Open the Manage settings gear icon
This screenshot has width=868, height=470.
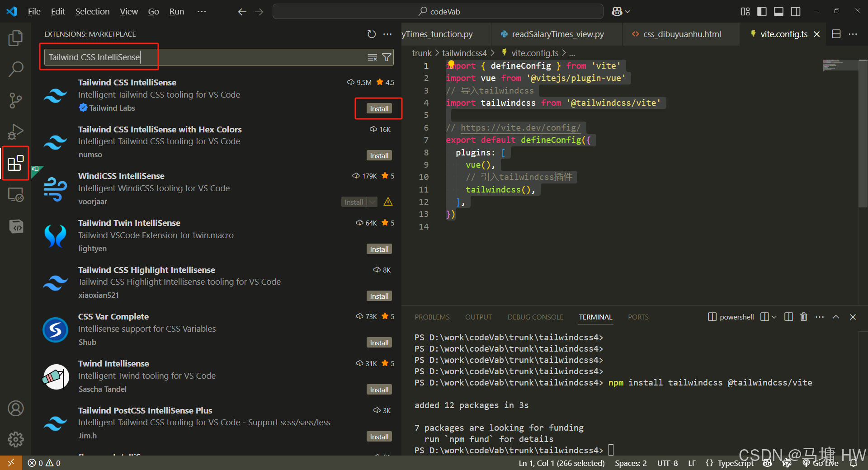[x=16, y=439]
